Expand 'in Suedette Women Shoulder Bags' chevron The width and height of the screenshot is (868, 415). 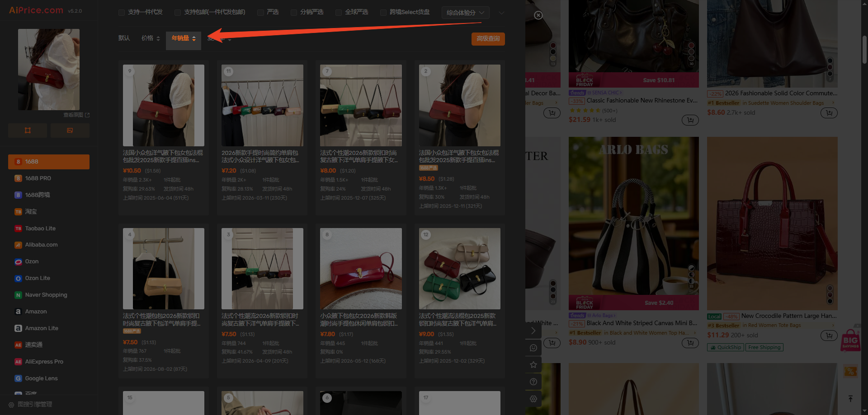click(x=833, y=103)
